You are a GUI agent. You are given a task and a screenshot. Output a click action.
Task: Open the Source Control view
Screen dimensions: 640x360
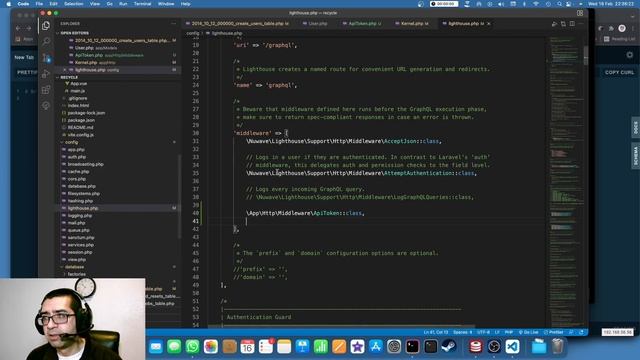pos(46,58)
